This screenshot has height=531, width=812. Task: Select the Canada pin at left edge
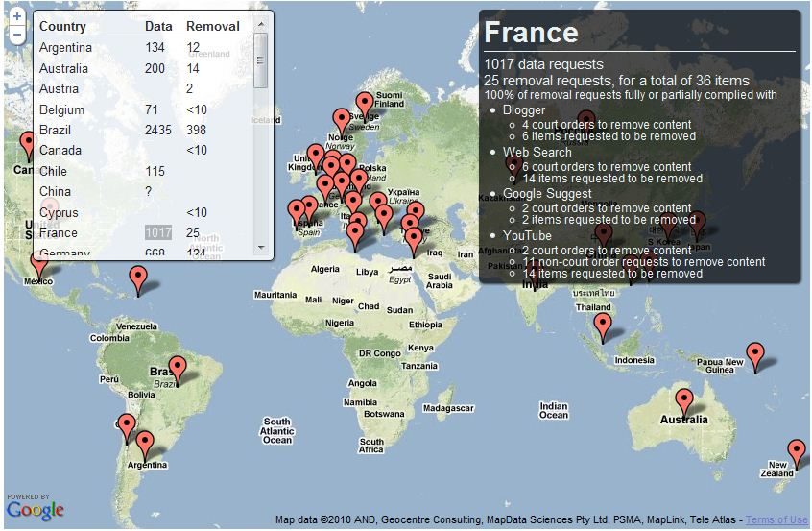point(27,144)
